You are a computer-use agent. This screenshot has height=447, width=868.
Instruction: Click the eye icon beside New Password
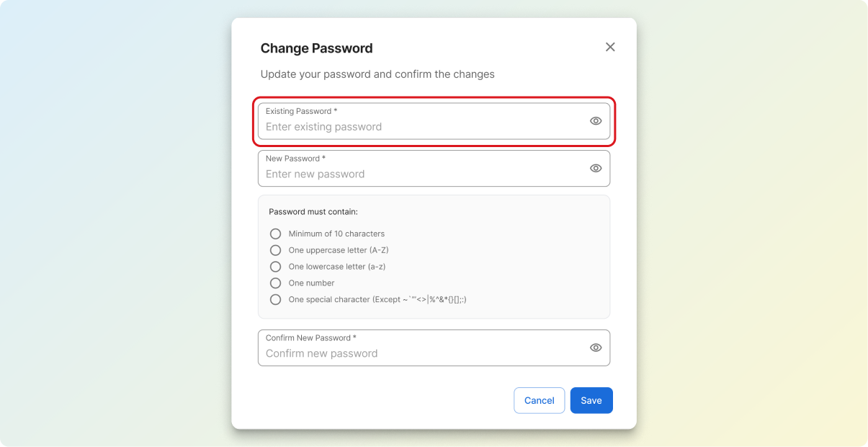[595, 168]
